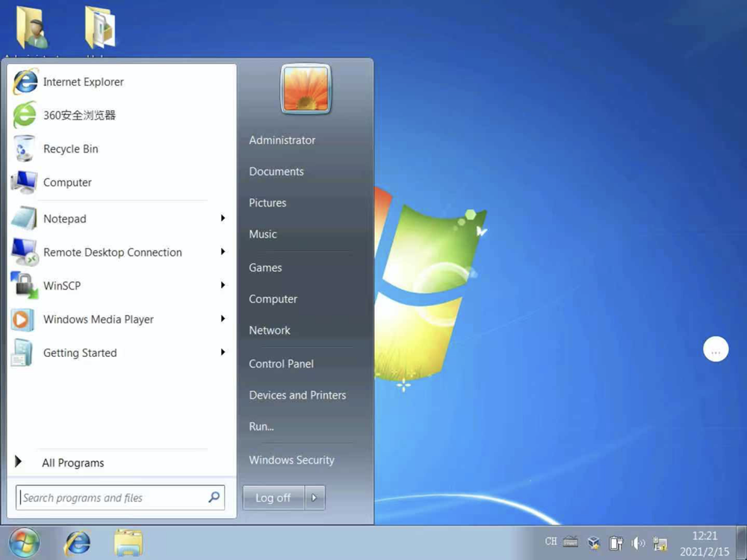The width and height of the screenshot is (747, 560).
Task: Click the power plug tray icon
Action: [x=616, y=543]
